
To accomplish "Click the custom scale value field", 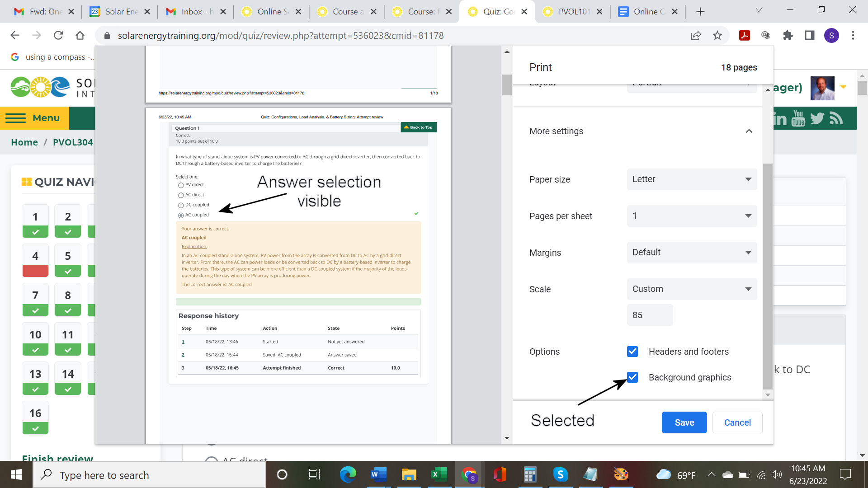I will coord(649,315).
